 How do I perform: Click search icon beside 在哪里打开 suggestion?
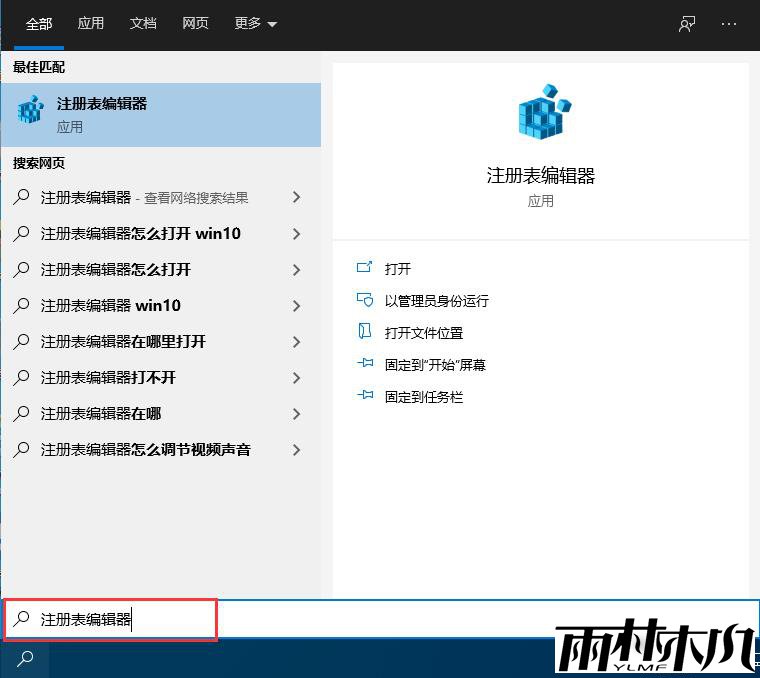tap(21, 342)
